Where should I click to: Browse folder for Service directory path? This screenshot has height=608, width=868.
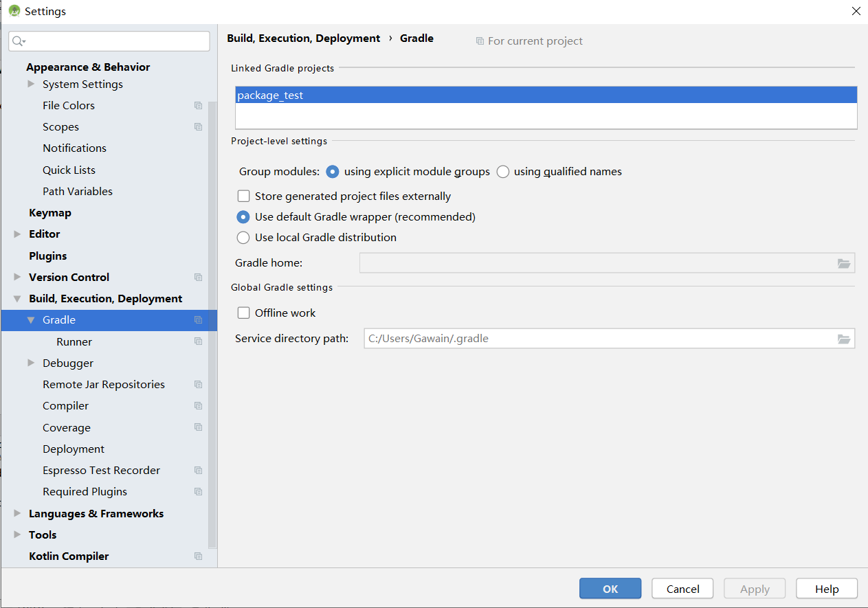[x=844, y=339]
